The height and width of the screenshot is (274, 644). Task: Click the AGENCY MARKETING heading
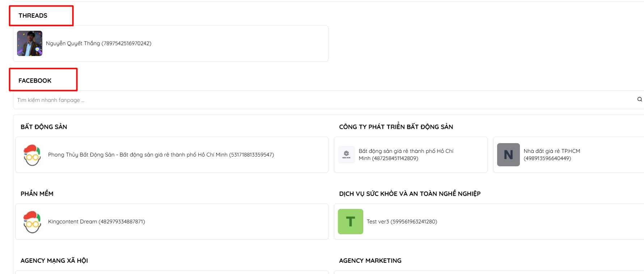click(x=370, y=261)
